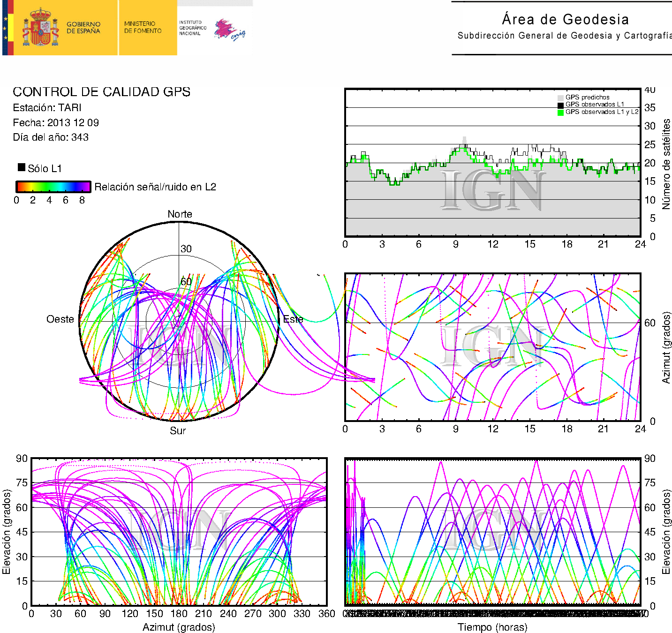The height and width of the screenshot is (633, 672).
Task: Click the Fecha: 2013 12 09 line
Action: 56,123
